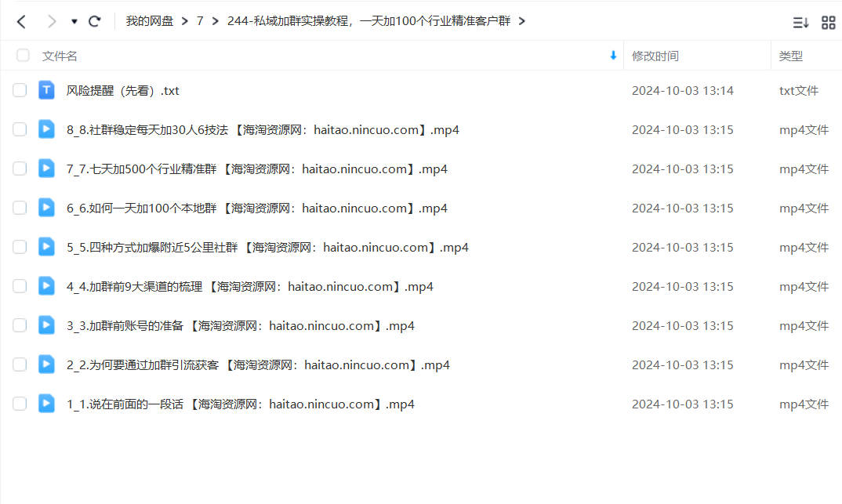
Task: Expand chevron after 7 breadcrumb
Action: point(216,21)
